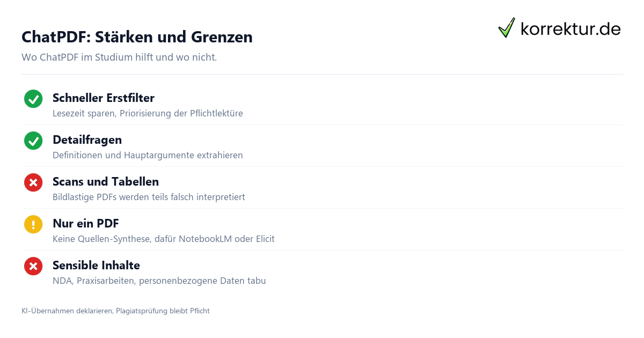Click the yellow warning icon beside Nur ein PDF
Screen dimensions: 644x338
pyautogui.click(x=33, y=224)
